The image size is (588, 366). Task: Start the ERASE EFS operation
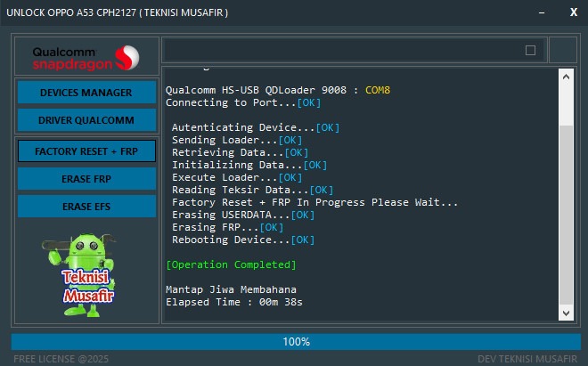86,207
